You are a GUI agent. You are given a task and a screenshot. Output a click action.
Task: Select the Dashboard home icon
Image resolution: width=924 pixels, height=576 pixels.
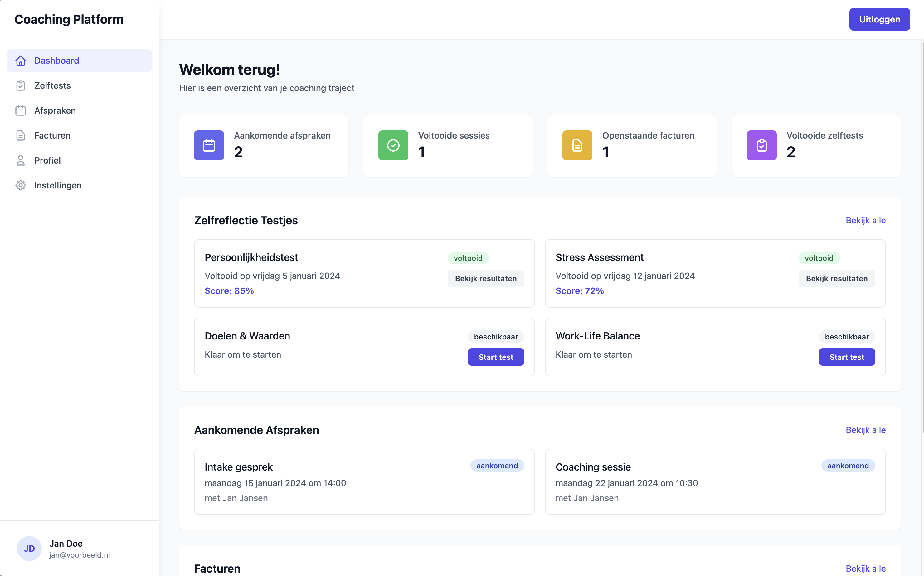coord(21,60)
